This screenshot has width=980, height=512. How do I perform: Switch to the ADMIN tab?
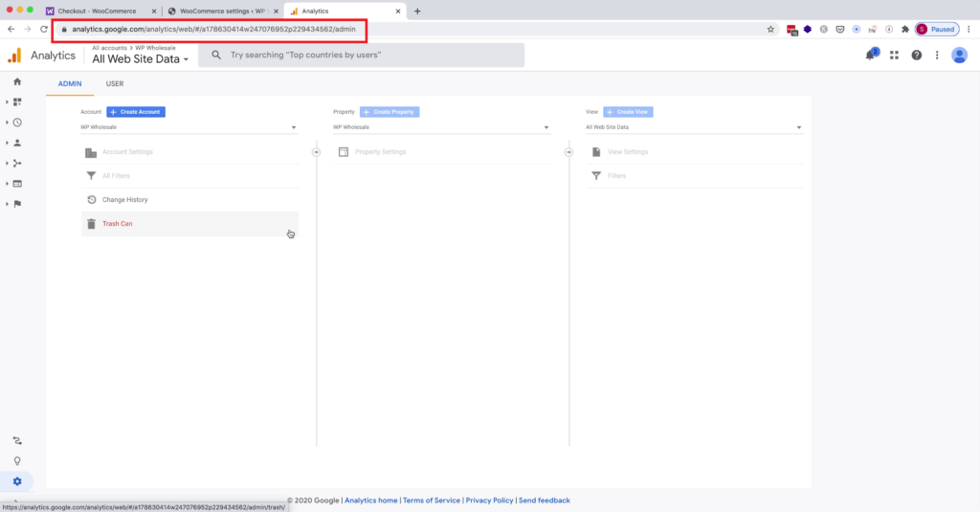point(70,84)
